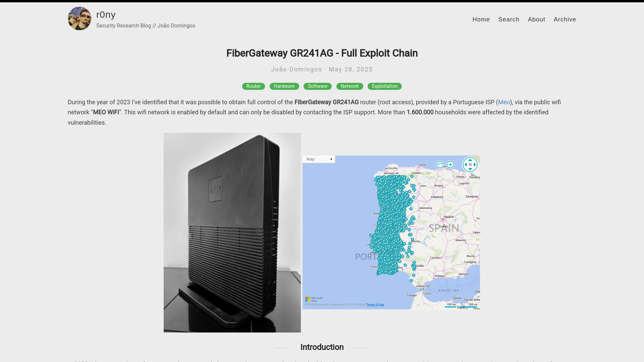Select the Software tag
The height and width of the screenshot is (362, 644).
[x=317, y=86]
